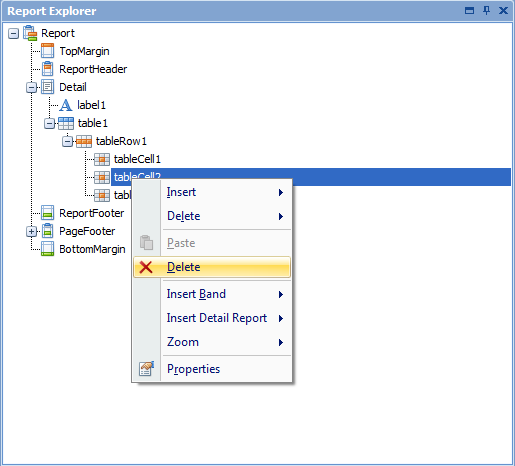Image resolution: width=515 pixels, height=466 pixels.
Task: Click the PageFooter band icon
Action: 48,231
